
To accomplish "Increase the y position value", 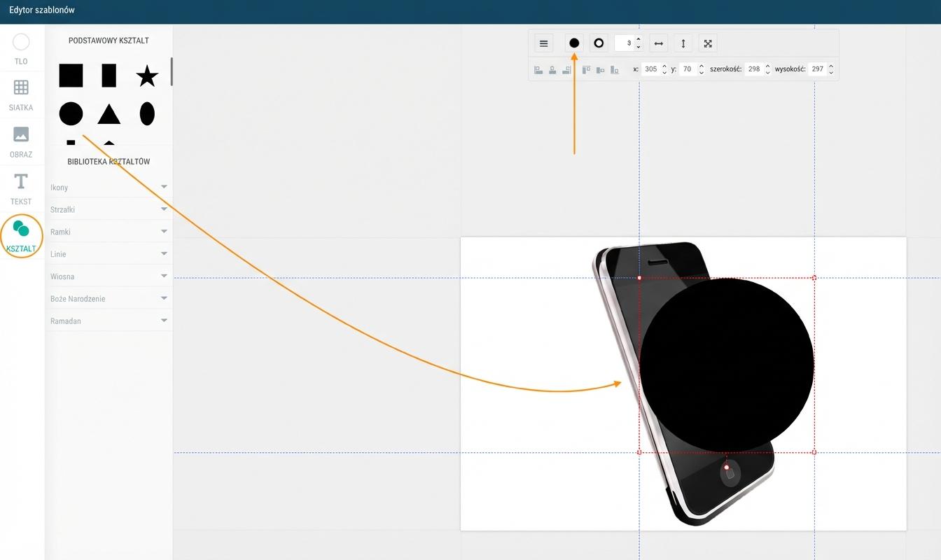I will [702, 66].
